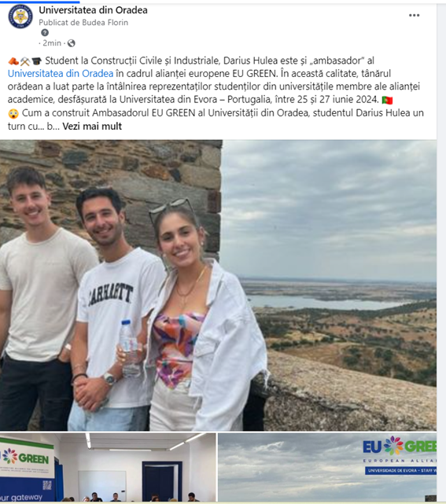Open the Universitatea din Oradea profile avatar
Viewport: 446px width, 504px height.
[x=20, y=17]
